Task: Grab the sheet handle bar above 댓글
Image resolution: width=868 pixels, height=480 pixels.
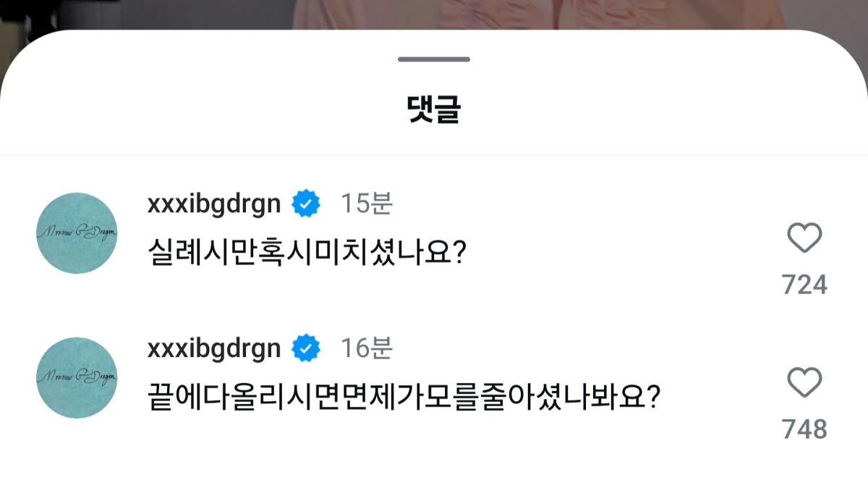Action: (434, 59)
